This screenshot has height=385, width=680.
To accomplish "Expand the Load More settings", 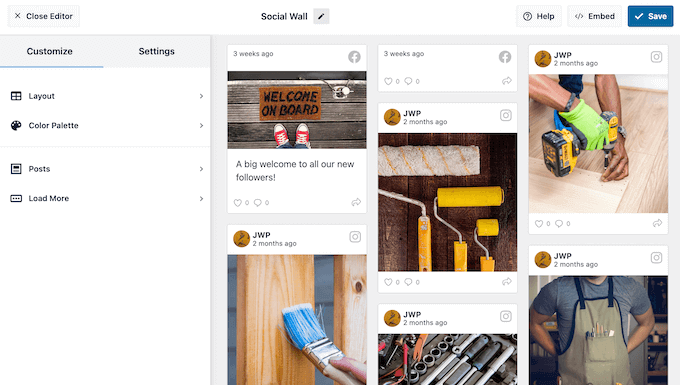I will point(105,198).
